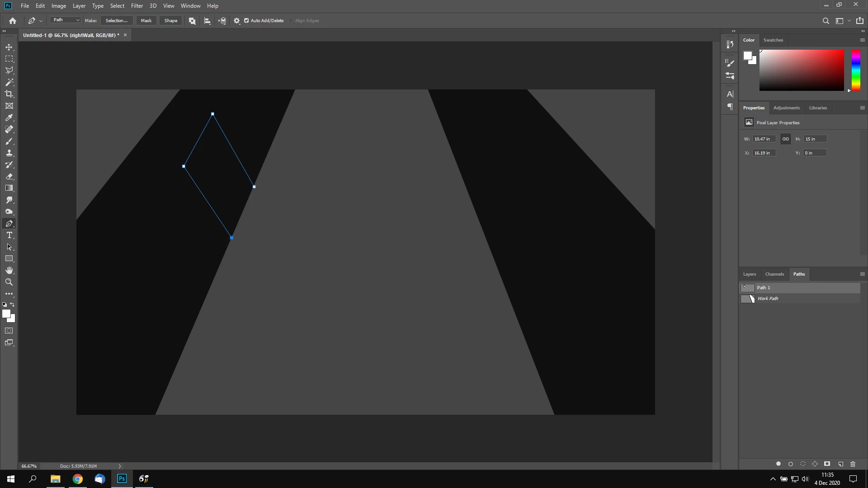This screenshot has width=868, height=488.
Task: Open pen tool options gear menu
Action: 236,21
